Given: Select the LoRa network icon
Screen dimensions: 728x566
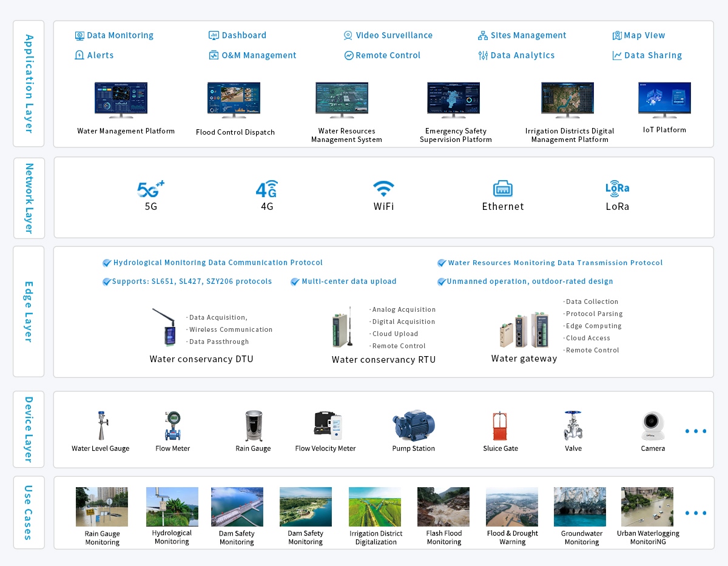Looking at the screenshot, I should tap(617, 189).
